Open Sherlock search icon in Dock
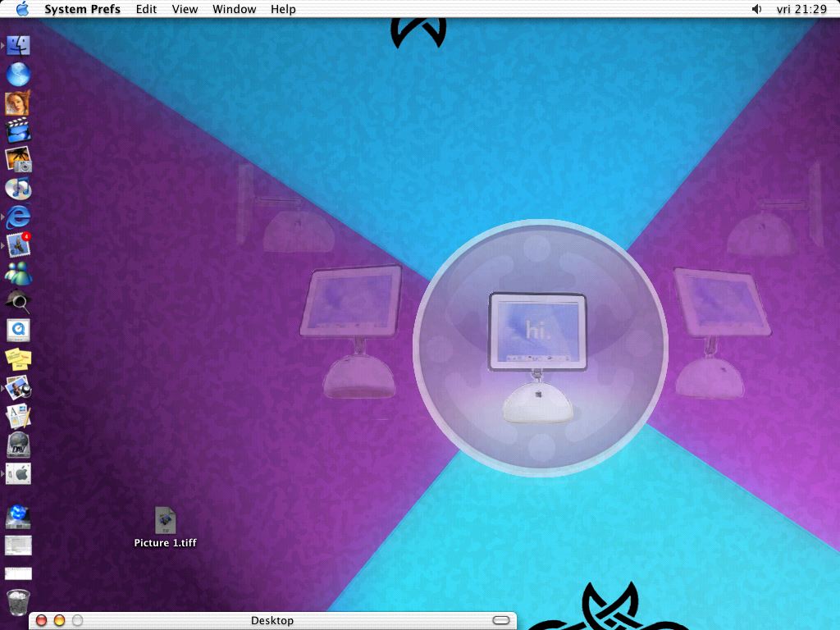 coord(18,302)
